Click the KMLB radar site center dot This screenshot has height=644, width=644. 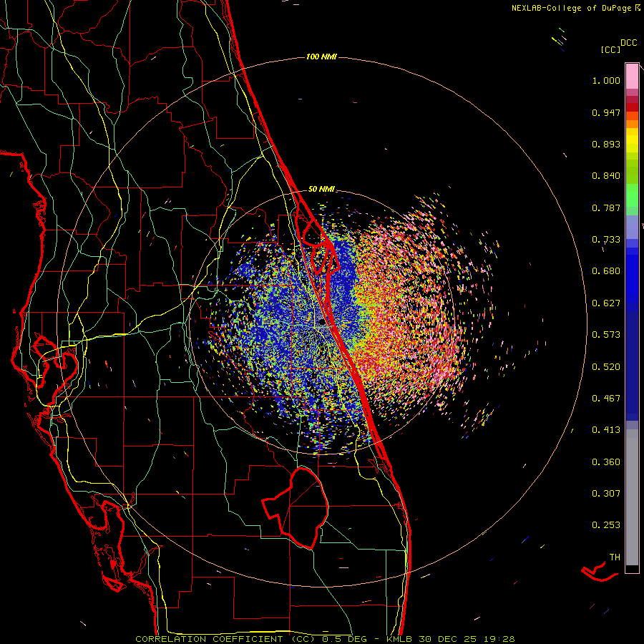[x=322, y=323]
